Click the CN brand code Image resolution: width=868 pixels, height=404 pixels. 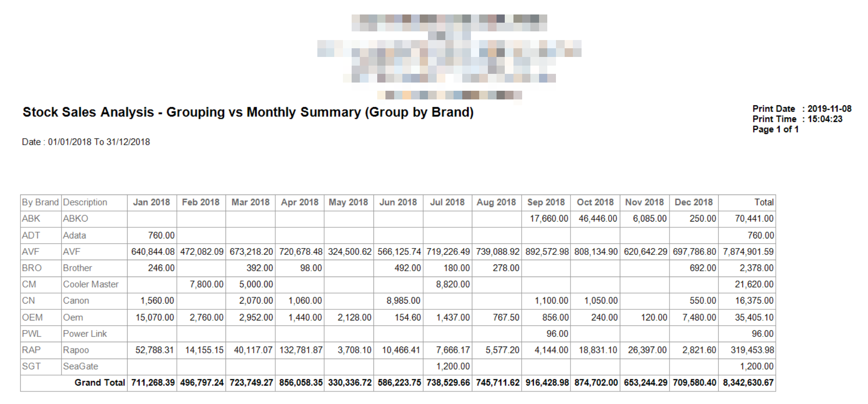tap(28, 301)
